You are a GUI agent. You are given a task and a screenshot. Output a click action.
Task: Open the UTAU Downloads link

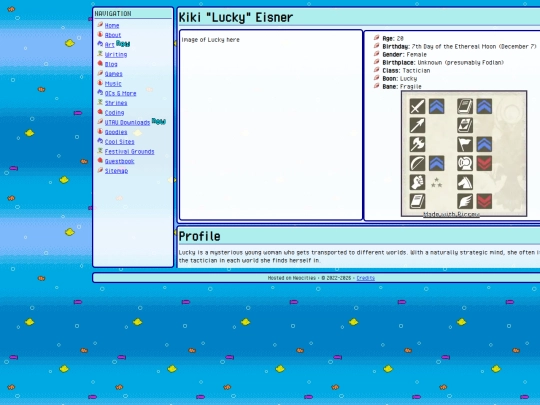point(127,123)
